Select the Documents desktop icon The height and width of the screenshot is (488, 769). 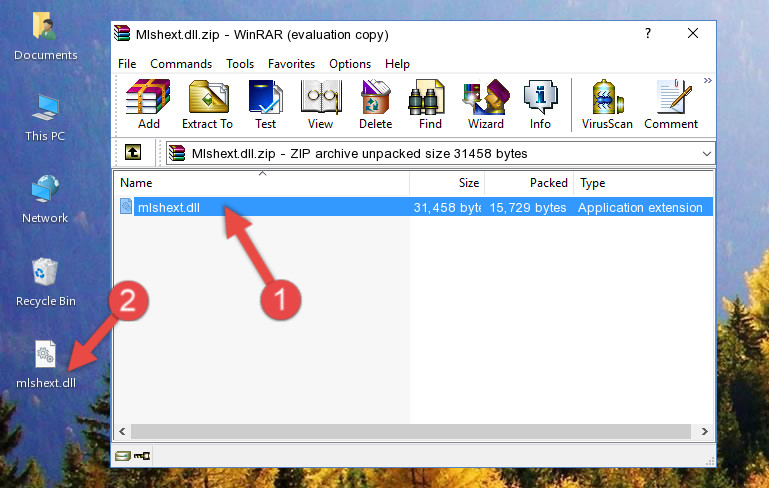click(45, 36)
